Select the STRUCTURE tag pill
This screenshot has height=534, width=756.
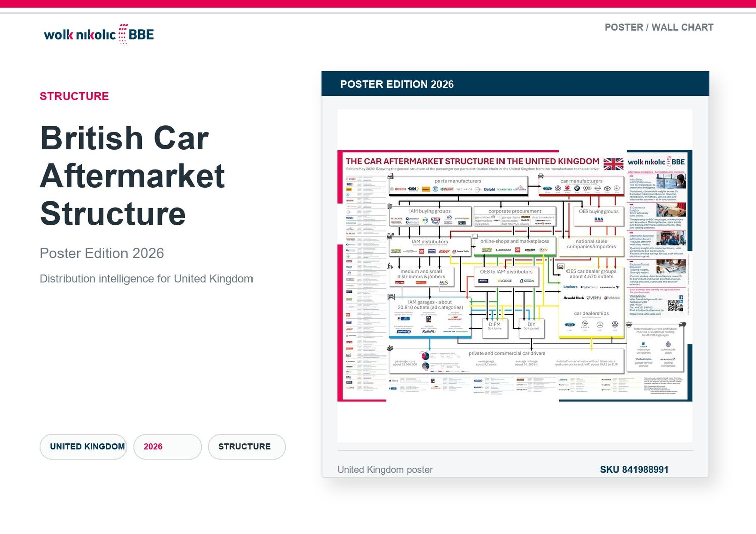246,447
